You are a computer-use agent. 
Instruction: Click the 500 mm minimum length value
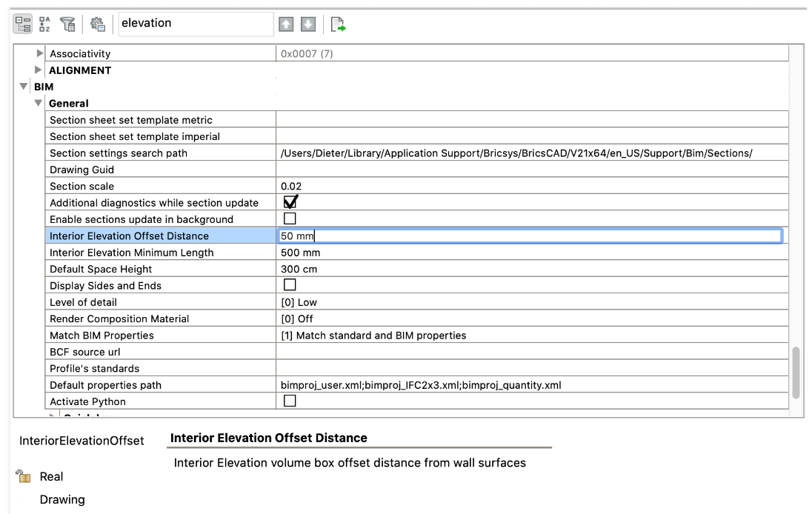tap(300, 253)
